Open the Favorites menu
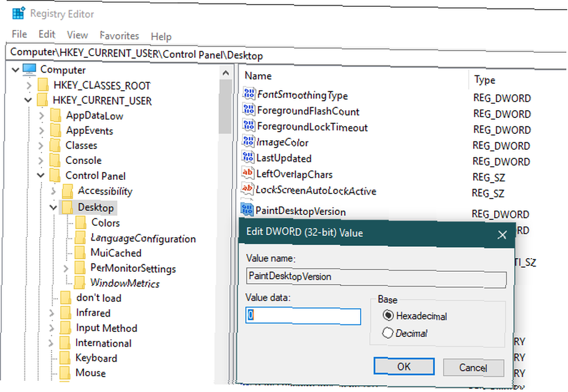This screenshot has height=392, width=568. point(119,36)
